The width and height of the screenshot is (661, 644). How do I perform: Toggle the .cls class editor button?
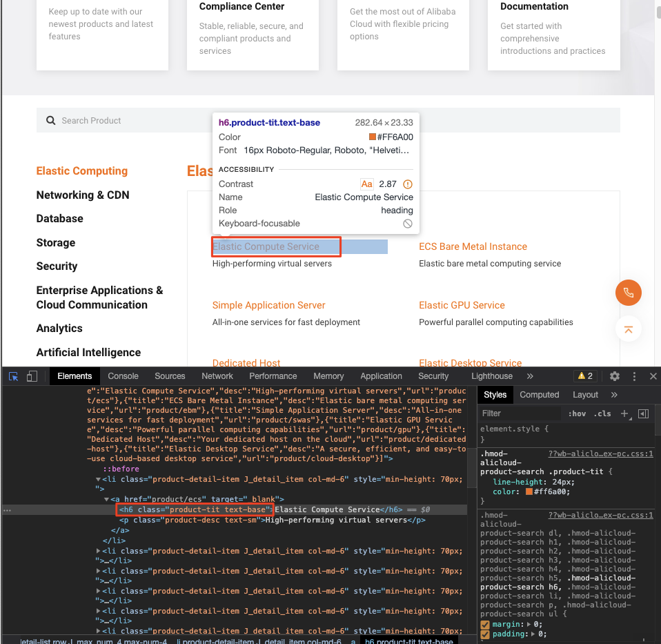coord(602,413)
